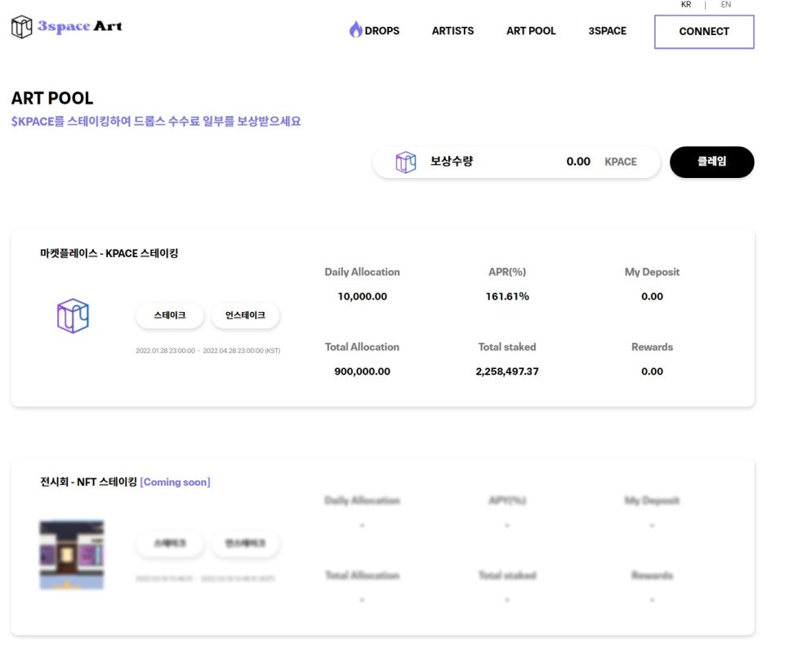Screen dimensions: 789x672
Task: Click the Coming soon tag
Action: [175, 482]
